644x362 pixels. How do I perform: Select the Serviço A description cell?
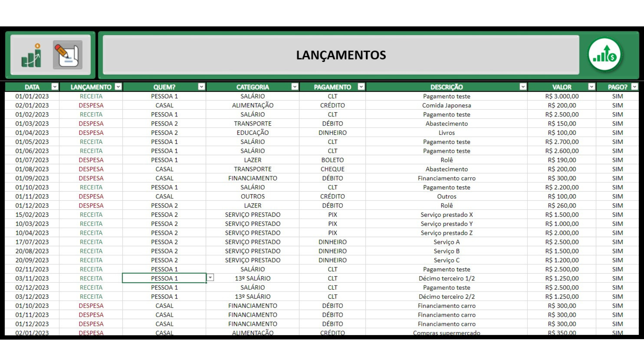point(447,242)
